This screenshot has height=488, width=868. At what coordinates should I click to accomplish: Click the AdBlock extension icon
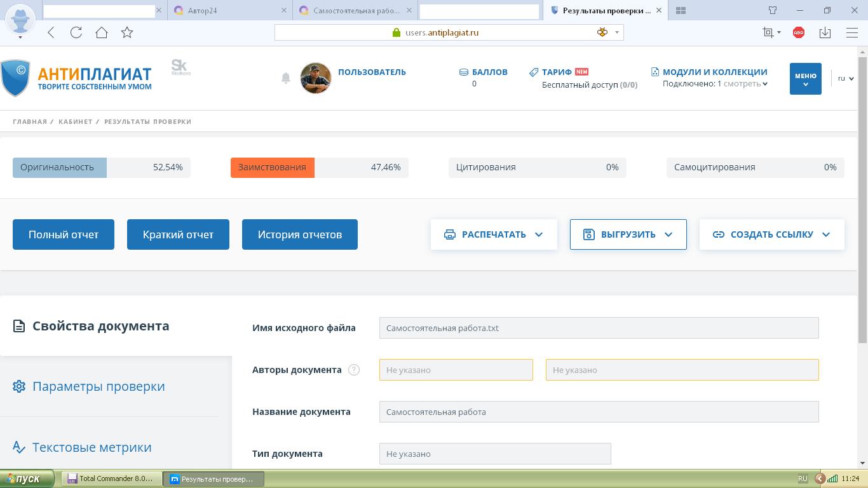[x=799, y=32]
